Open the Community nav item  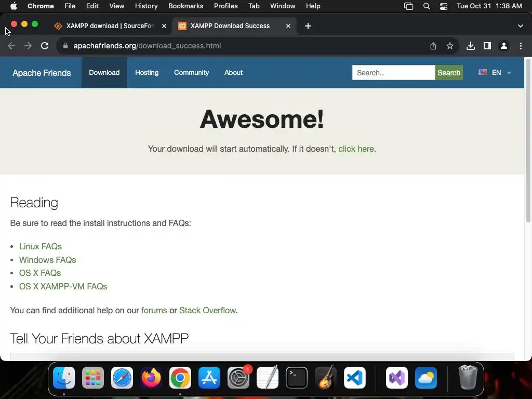(191, 73)
